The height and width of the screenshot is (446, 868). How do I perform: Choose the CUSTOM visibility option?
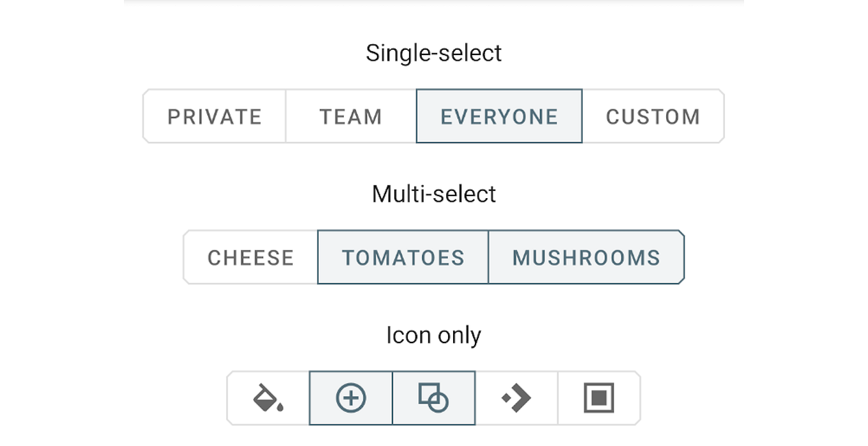click(653, 116)
